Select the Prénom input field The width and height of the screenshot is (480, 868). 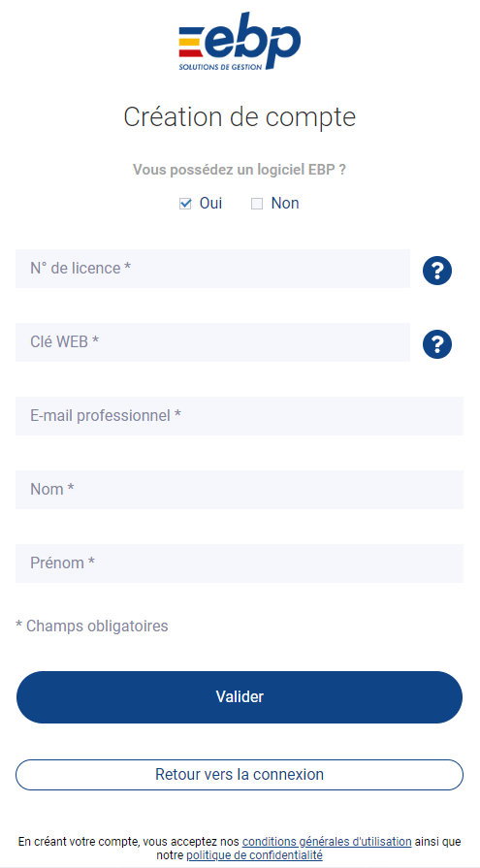[x=240, y=563]
